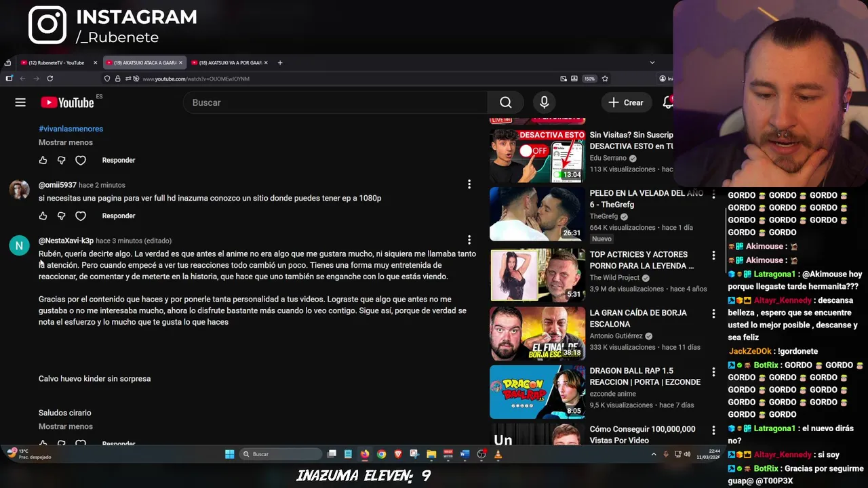Open the @omii5937 channel link

coord(58,185)
